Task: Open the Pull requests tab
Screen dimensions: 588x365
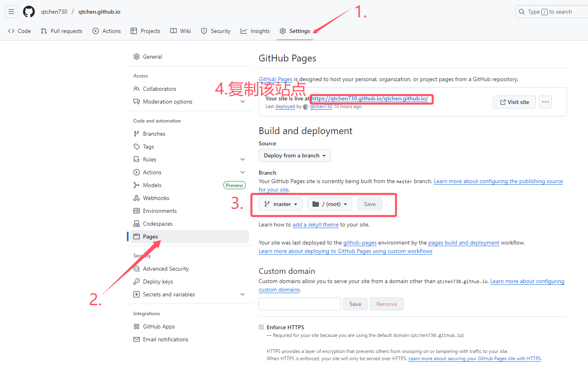Action: pyautogui.click(x=61, y=31)
